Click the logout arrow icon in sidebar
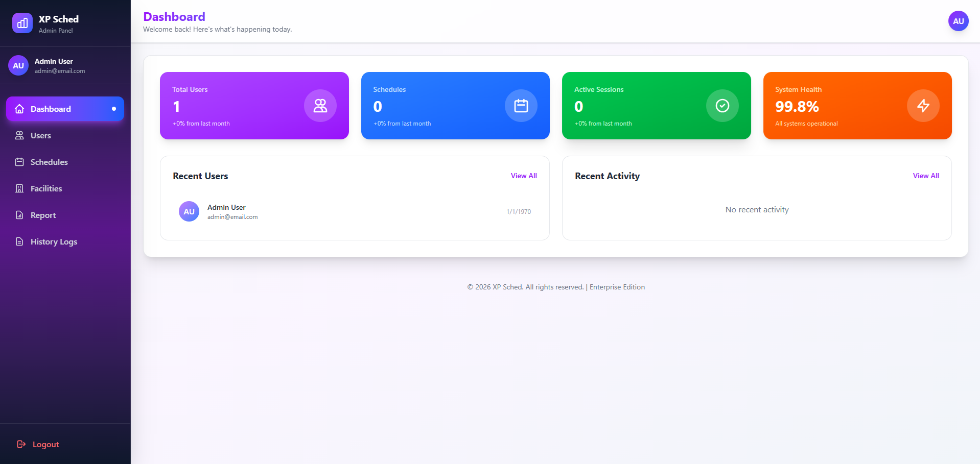The height and width of the screenshot is (464, 980). coord(21,444)
